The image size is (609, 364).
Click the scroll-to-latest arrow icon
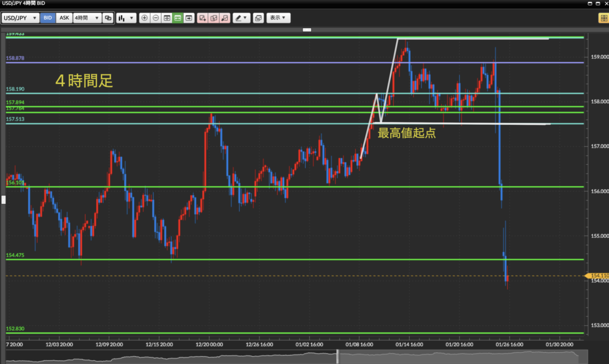click(x=189, y=18)
